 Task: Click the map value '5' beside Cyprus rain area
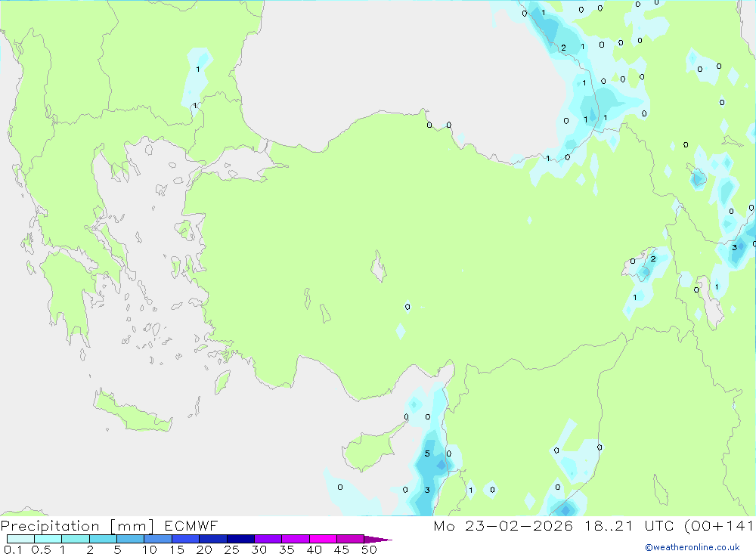tap(427, 453)
